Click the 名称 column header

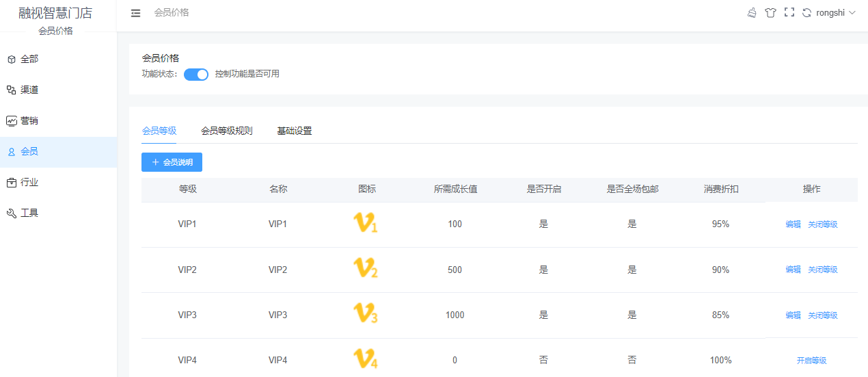point(278,189)
